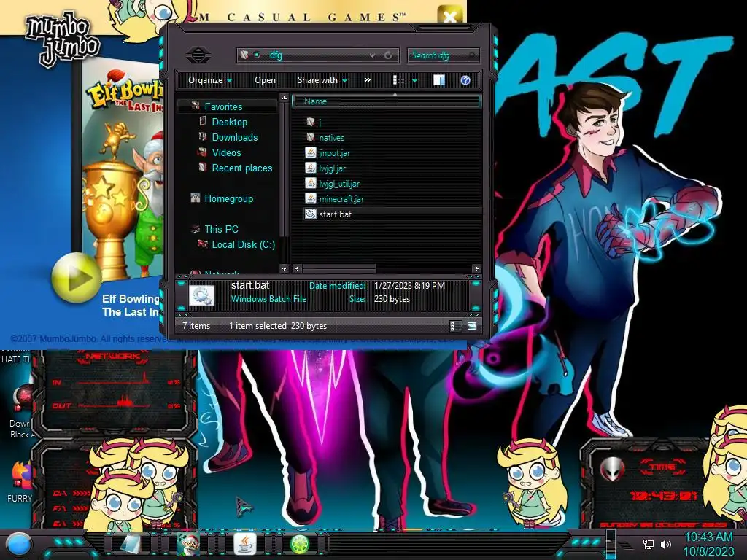This screenshot has height=560, width=747.
Task: Open Downloads in the Favorites list
Action: tap(235, 137)
